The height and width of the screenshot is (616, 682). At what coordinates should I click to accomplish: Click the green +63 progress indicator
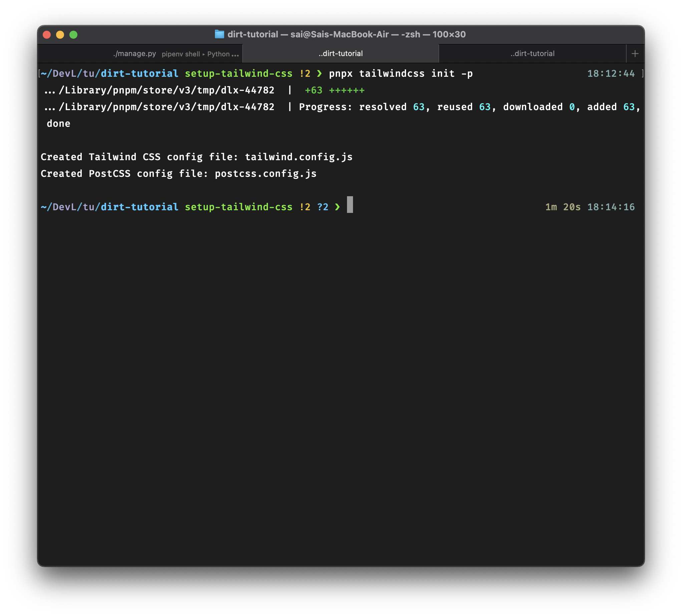pyautogui.click(x=314, y=90)
